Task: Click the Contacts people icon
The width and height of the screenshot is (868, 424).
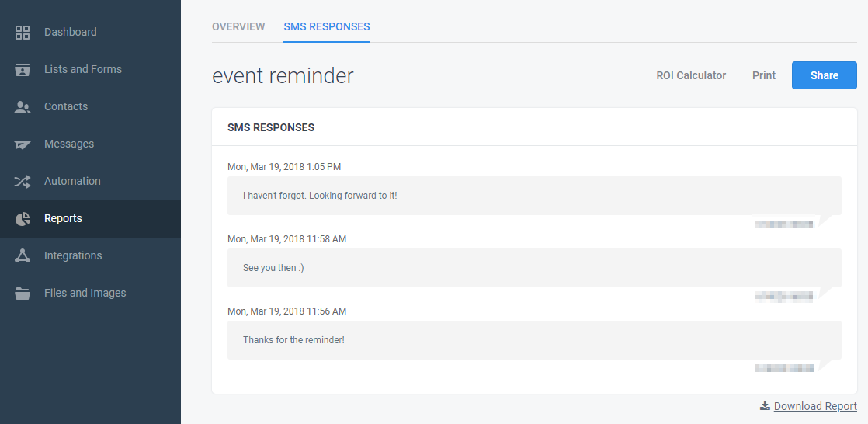Action: 23,107
